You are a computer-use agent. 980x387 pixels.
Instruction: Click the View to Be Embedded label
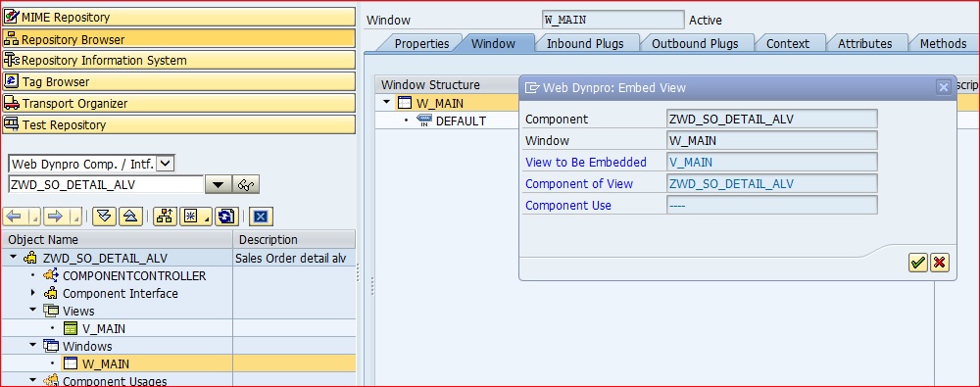(586, 162)
